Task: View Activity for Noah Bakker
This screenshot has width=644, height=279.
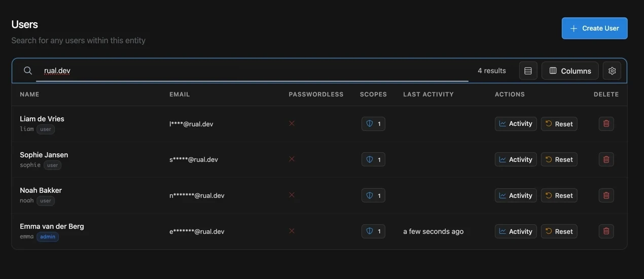Action: point(516,195)
